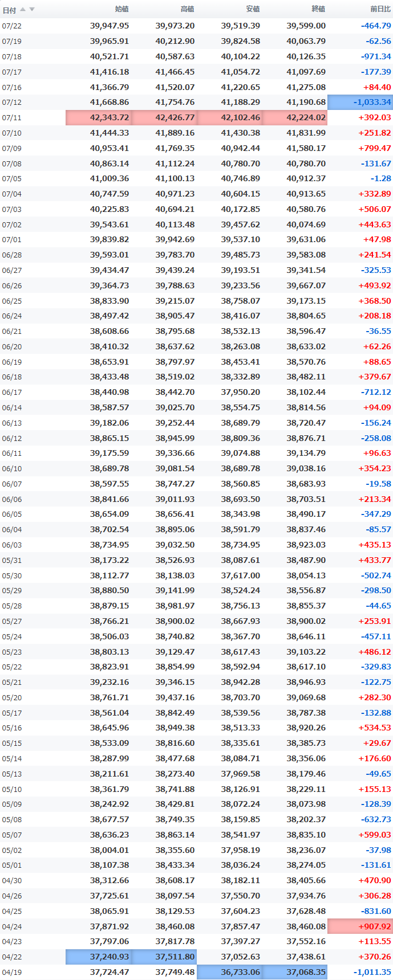The width and height of the screenshot is (393, 980).
Task: Select the 07/02 low 39,457.62
Action: pyautogui.click(x=241, y=224)
